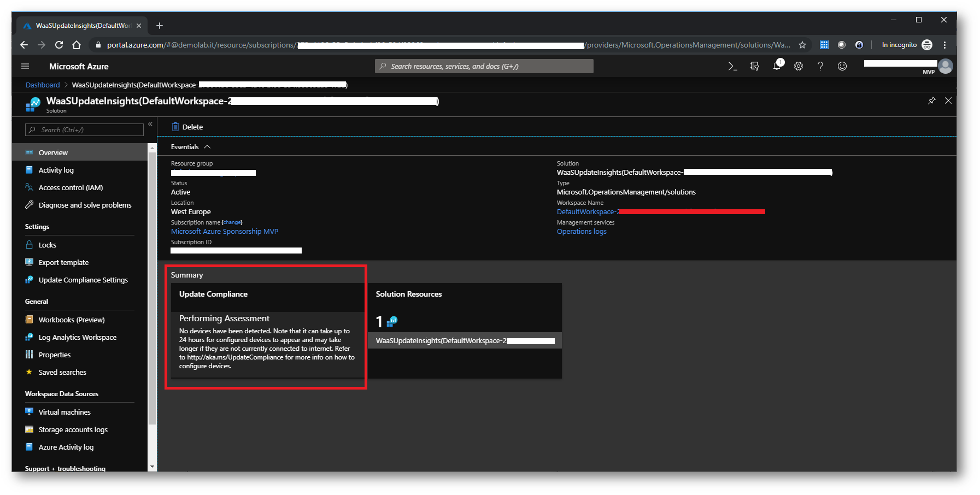Open the blue grid browser extension
Screen dimensions: 980x495
[x=824, y=45]
